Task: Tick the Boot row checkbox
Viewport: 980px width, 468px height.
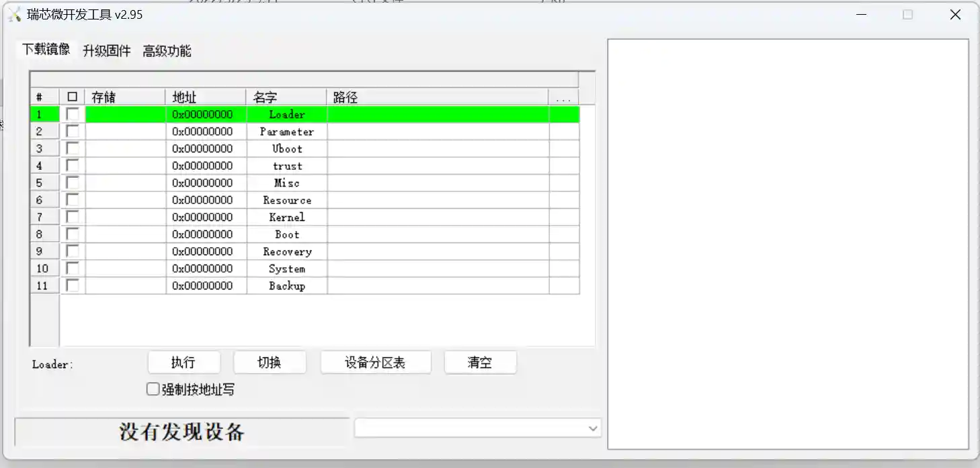Action: pyautogui.click(x=73, y=234)
